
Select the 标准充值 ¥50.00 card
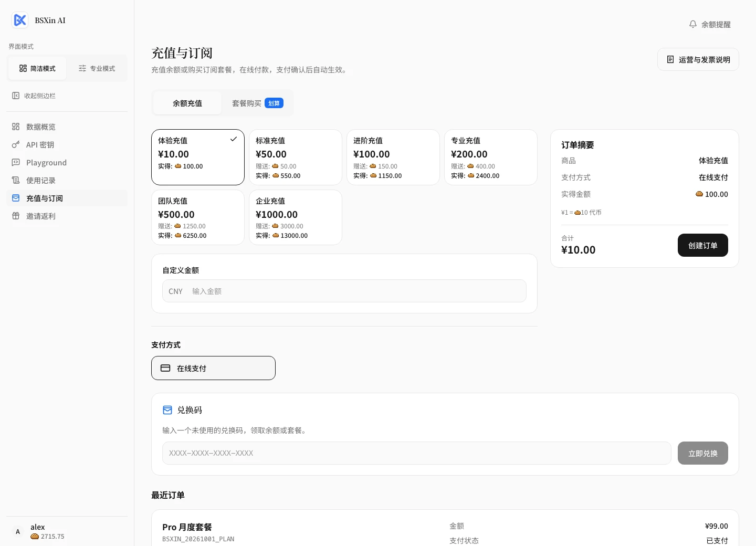(296, 157)
